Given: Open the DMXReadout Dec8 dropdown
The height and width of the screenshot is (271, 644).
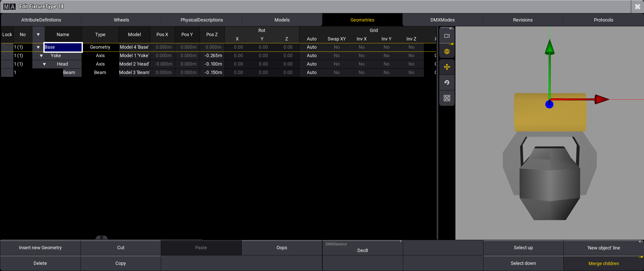Looking at the screenshot, I should tap(362, 248).
